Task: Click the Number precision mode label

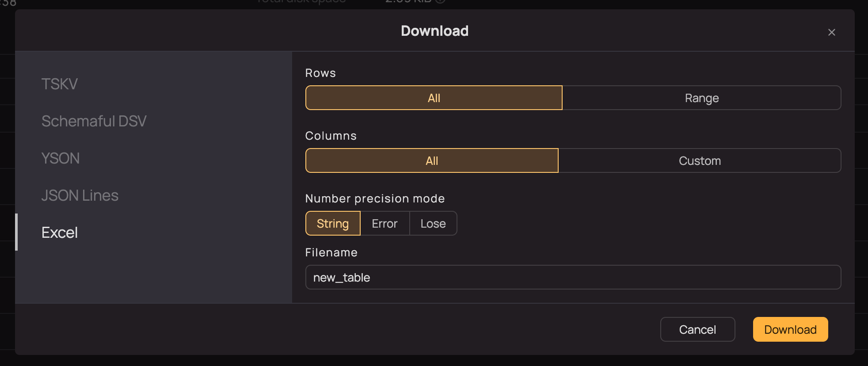Action: [375, 198]
